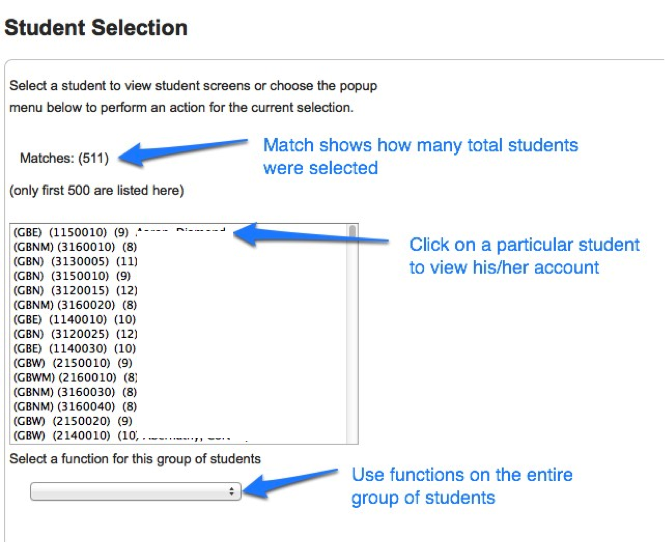Choose list row (GBN) (3130005) (11)

tap(75, 260)
